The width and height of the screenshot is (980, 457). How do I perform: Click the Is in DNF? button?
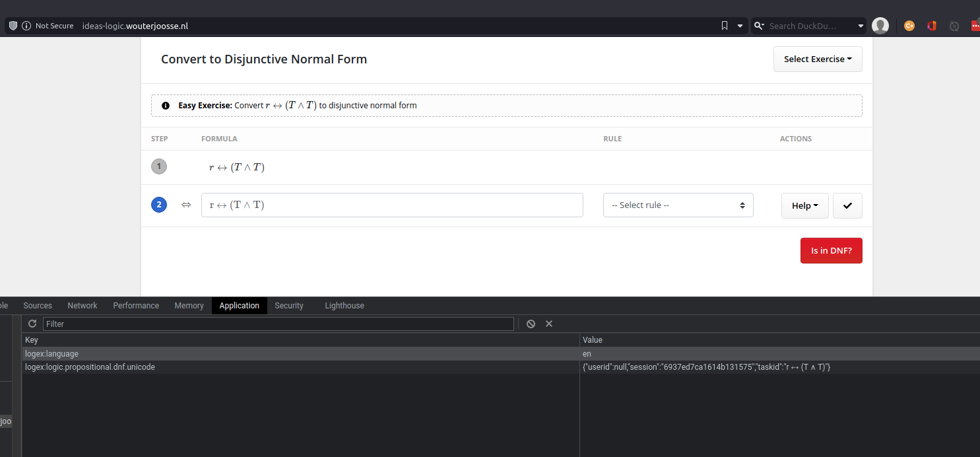click(x=831, y=250)
